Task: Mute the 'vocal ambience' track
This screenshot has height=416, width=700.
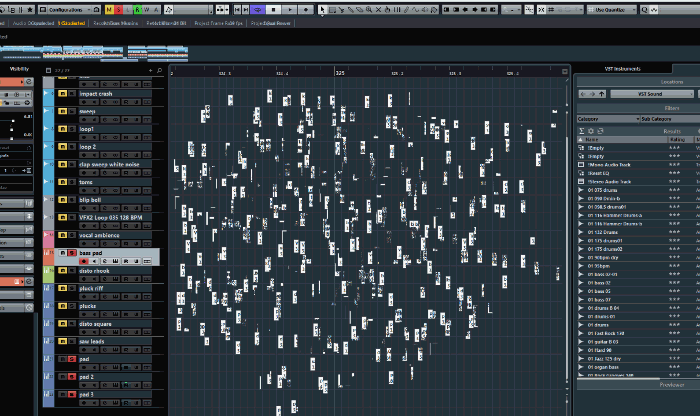Action: click(62, 234)
